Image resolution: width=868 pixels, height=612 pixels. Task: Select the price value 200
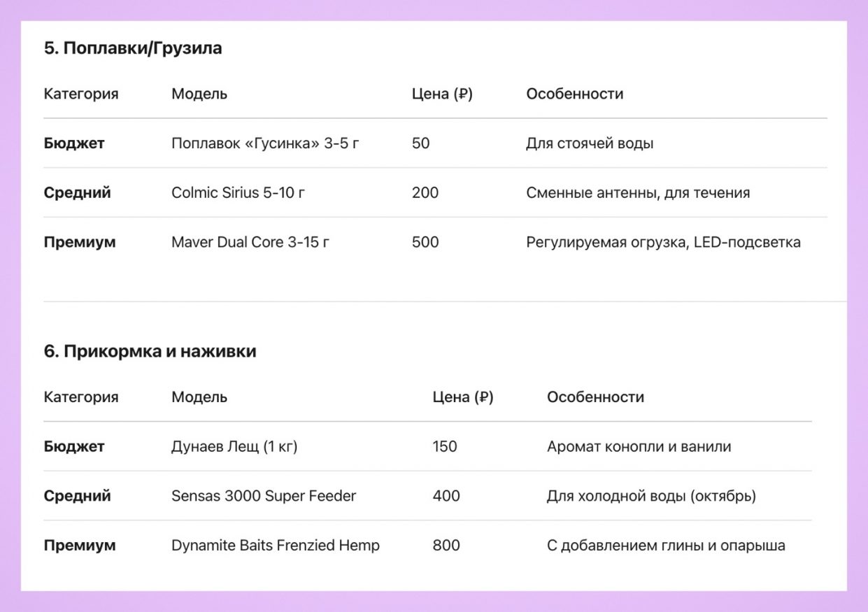click(425, 193)
